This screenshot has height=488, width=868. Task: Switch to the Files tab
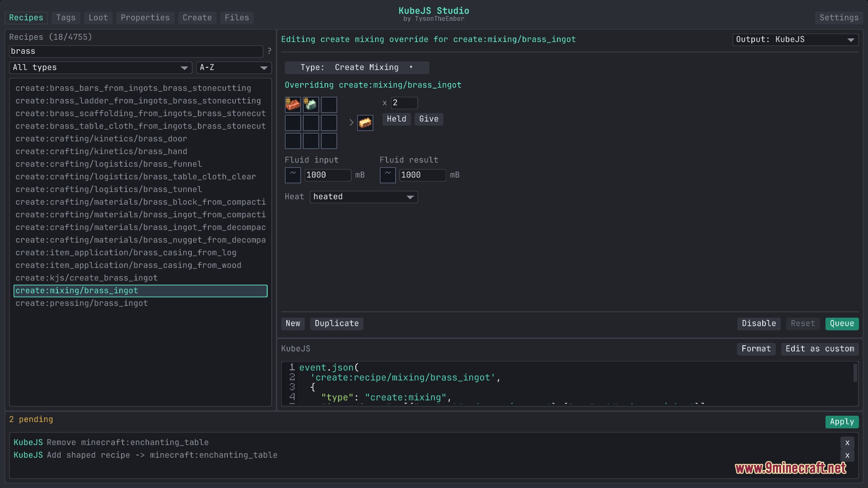coord(237,18)
